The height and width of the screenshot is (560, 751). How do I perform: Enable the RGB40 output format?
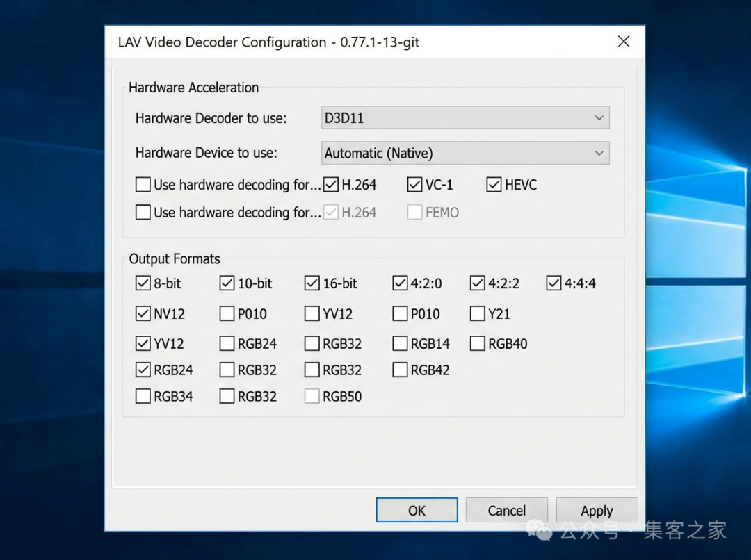point(477,343)
